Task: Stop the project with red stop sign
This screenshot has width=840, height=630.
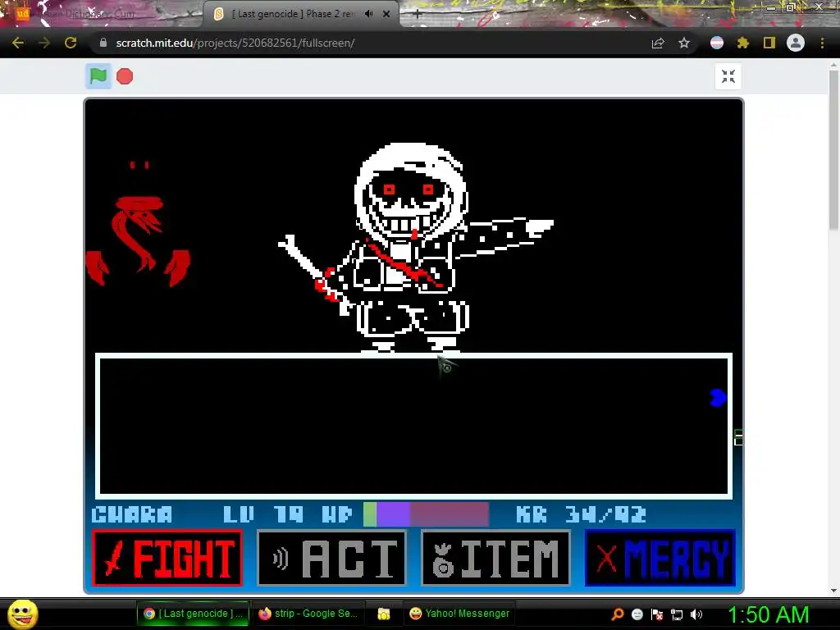Action: (125, 76)
